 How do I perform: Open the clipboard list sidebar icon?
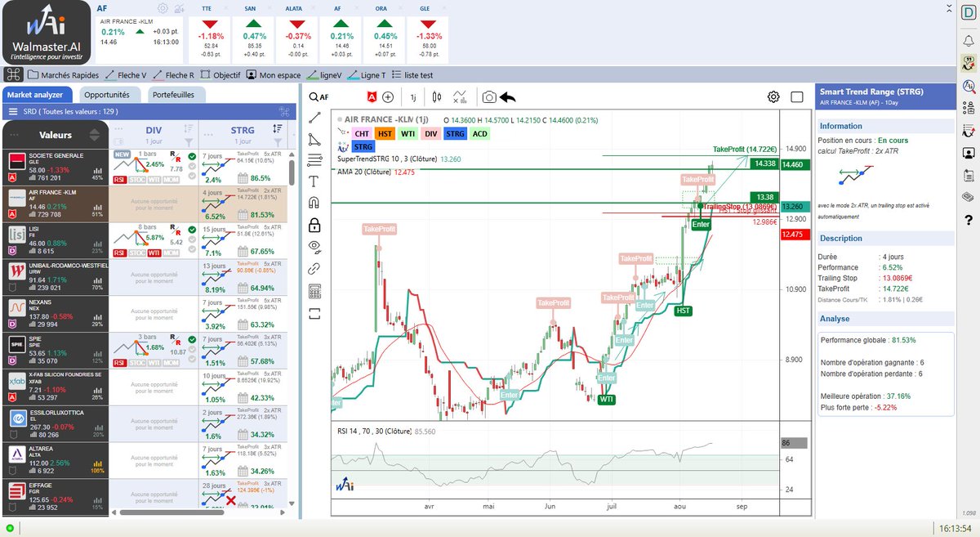pyautogui.click(x=969, y=175)
